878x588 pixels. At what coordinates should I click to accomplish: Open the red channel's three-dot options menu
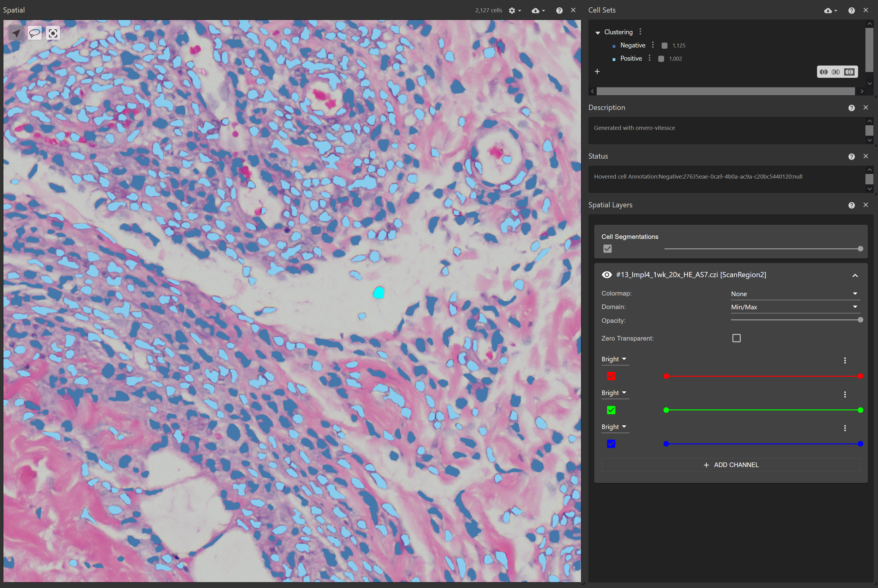coord(845,360)
